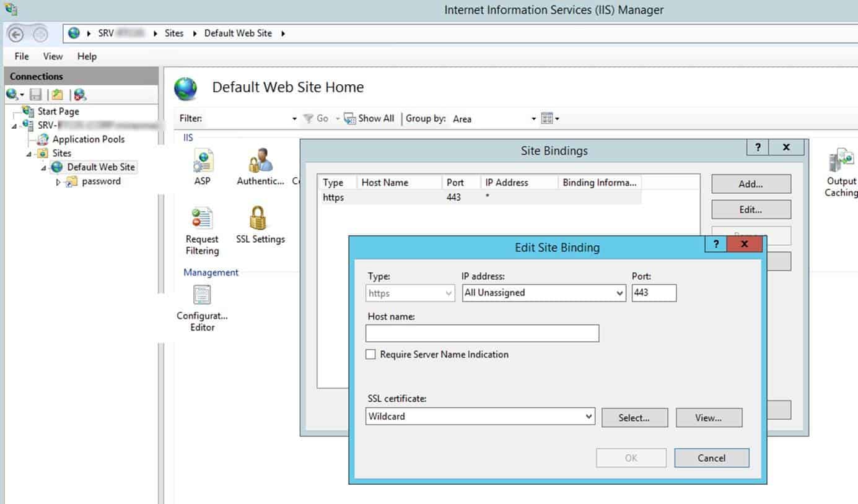Open the File menu

pyautogui.click(x=22, y=56)
